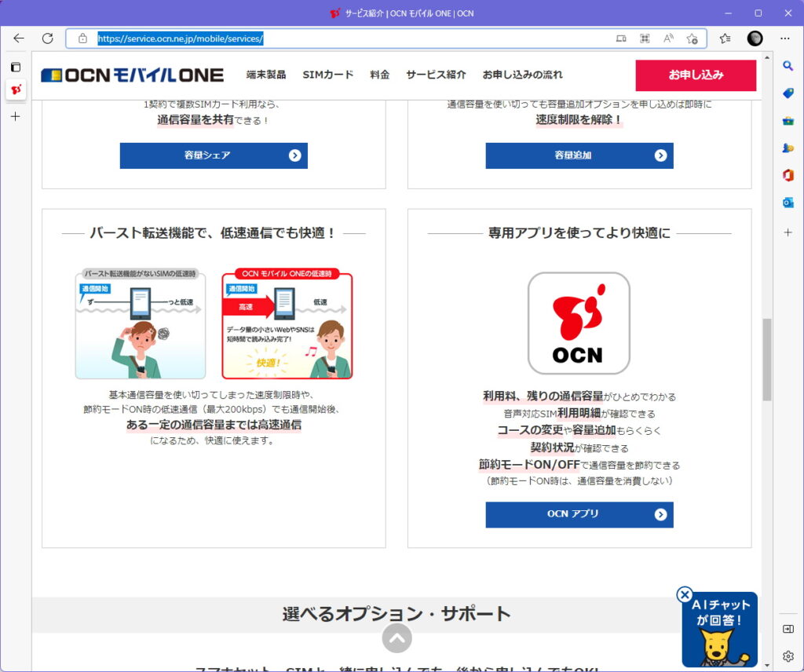Open sidebar settings gear
The width and height of the screenshot is (804, 672).
(788, 656)
